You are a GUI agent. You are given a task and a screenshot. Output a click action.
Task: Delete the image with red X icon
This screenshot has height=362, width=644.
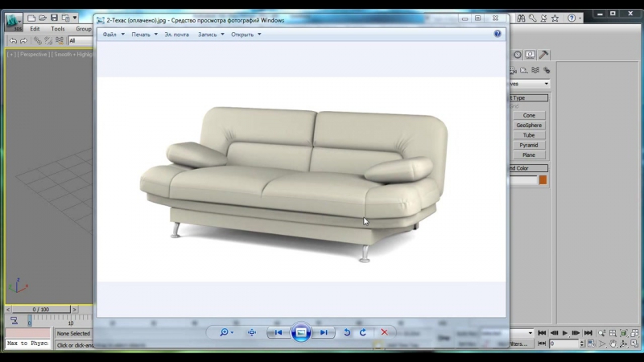[384, 332]
